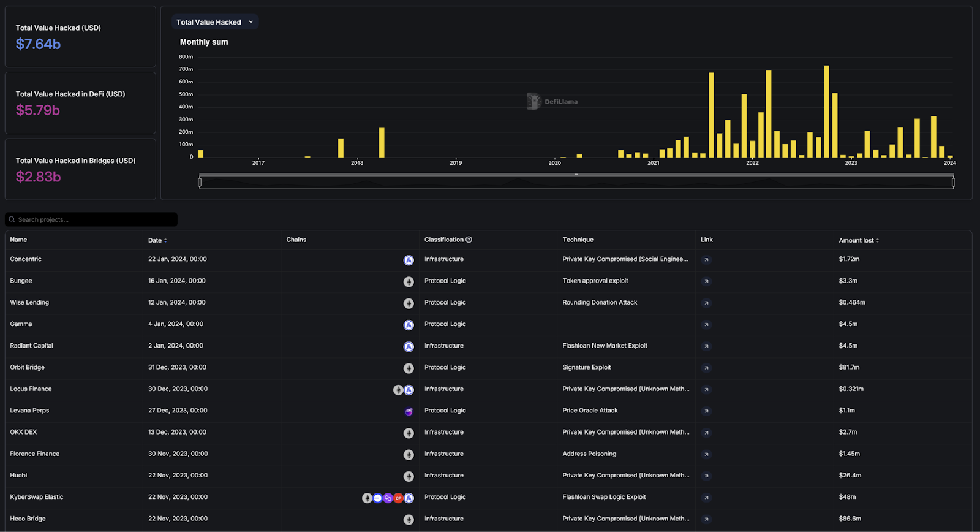Click the Levana Perps project name
The width and height of the screenshot is (980, 532).
[29, 411]
